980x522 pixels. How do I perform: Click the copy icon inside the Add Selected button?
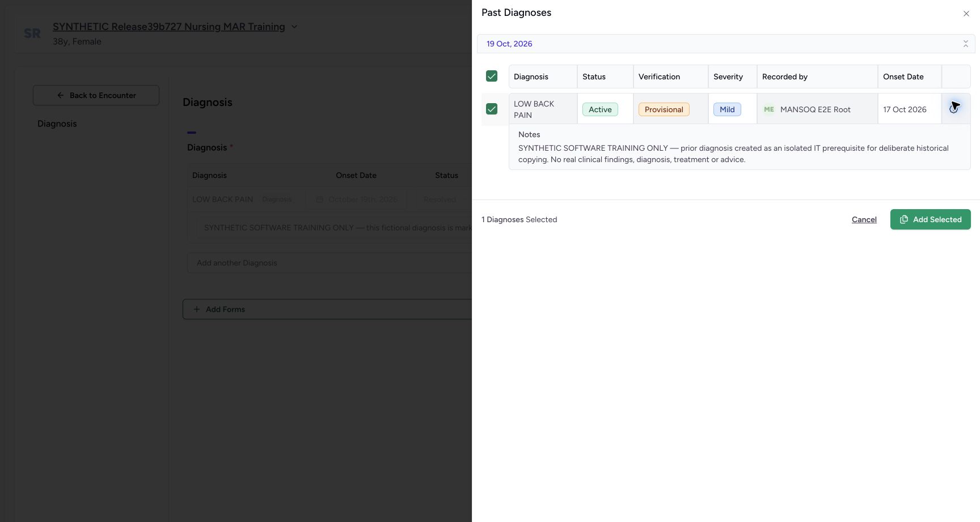(904, 219)
